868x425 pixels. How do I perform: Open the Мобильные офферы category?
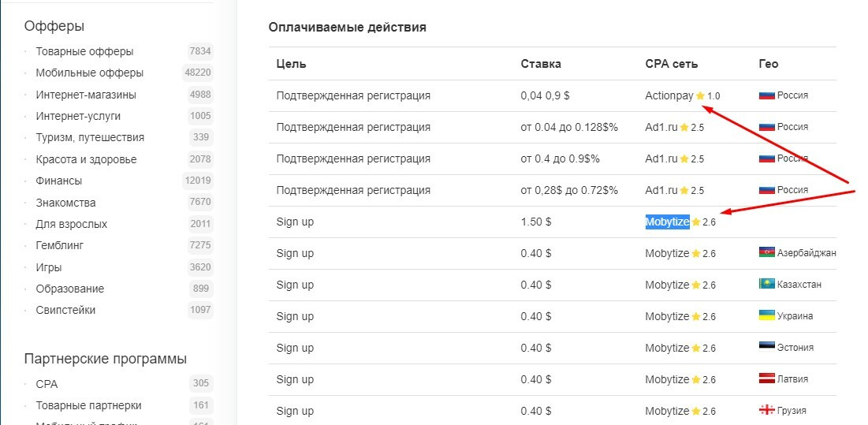89,73
